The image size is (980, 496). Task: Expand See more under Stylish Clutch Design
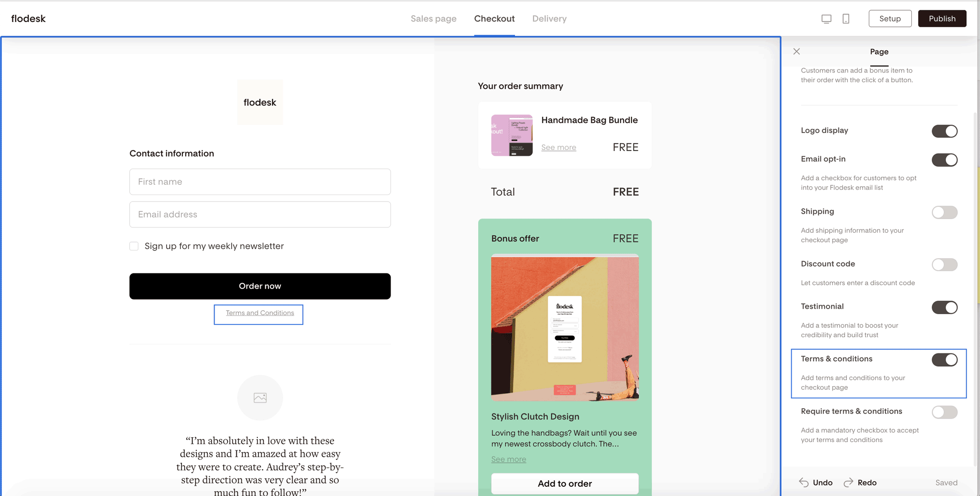coord(509,459)
